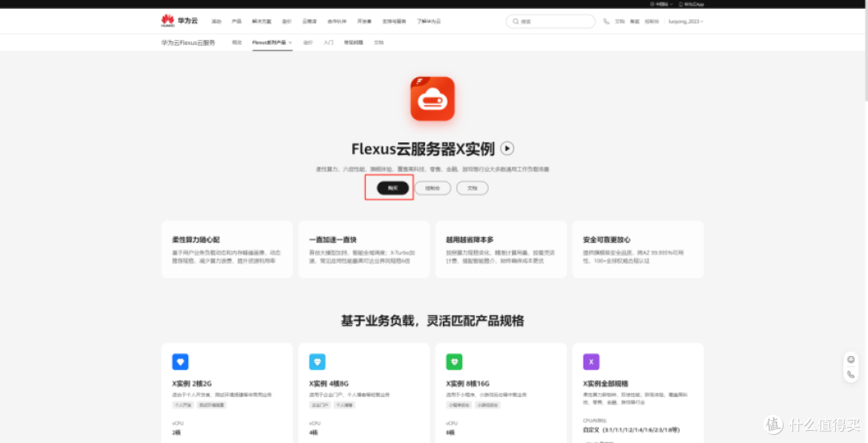This screenshot has width=868, height=443.
Task: Open the 活动 menu in the top navigation
Action: (216, 22)
